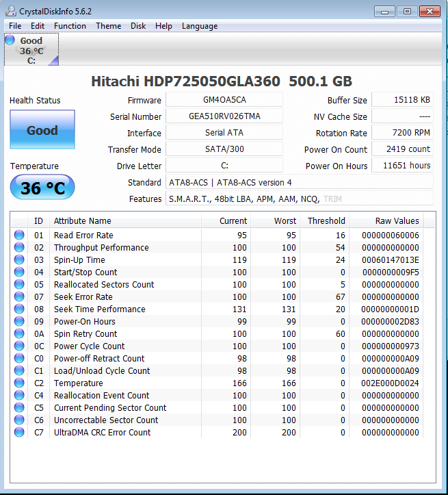Screen dimensions: 448x495
Task: Click the Hitachi HDP725050GLA360 drive title
Action: [x=222, y=81]
